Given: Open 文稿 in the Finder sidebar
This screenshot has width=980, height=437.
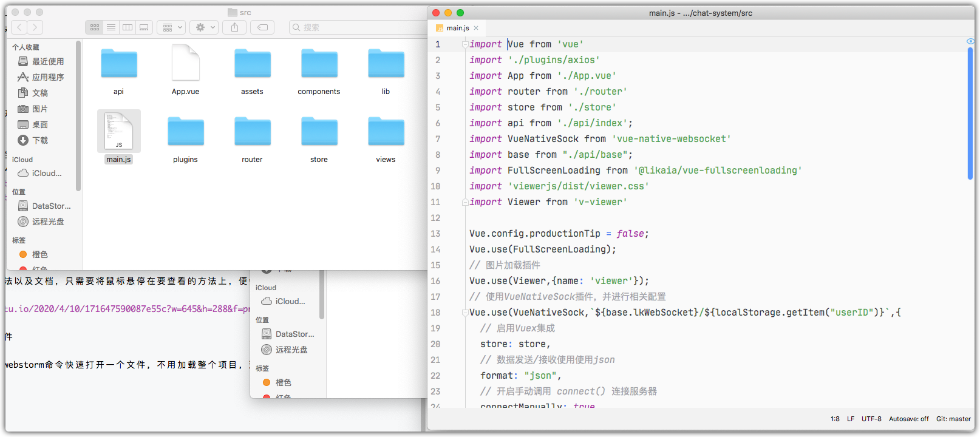Looking at the screenshot, I should pos(33,93).
